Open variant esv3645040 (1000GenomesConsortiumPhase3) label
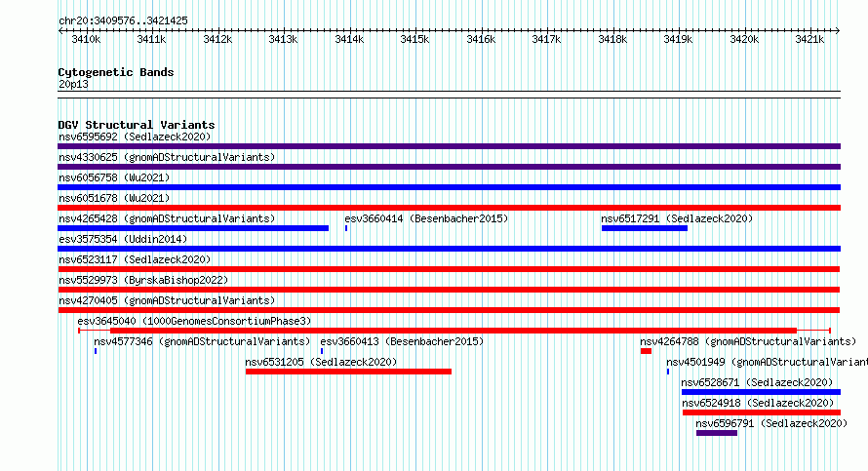 click(194, 321)
